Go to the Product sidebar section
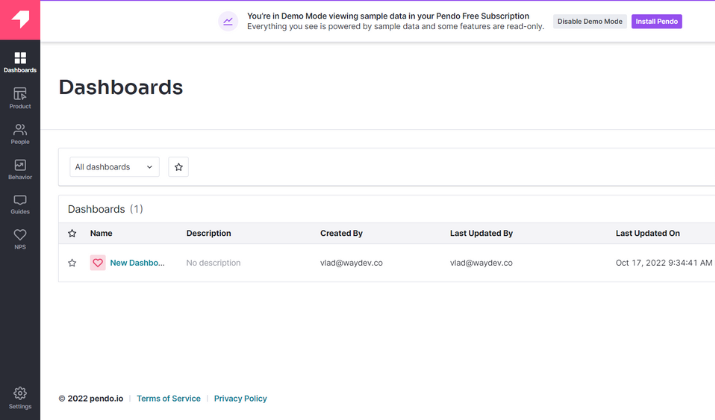Screen dimensions: 715x420 [20, 98]
